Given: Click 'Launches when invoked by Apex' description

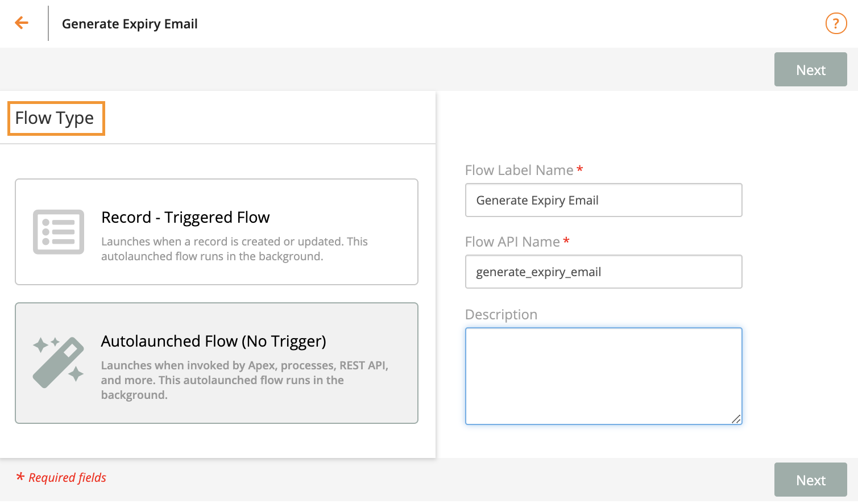Looking at the screenshot, I should point(244,380).
